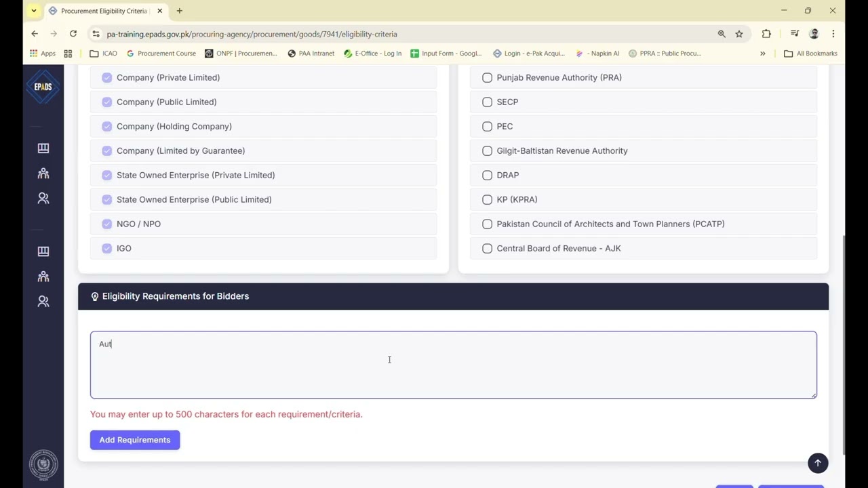Select the Procurement Eligibility Criteria tab
The width and height of the screenshot is (868, 488).
coord(103,11)
